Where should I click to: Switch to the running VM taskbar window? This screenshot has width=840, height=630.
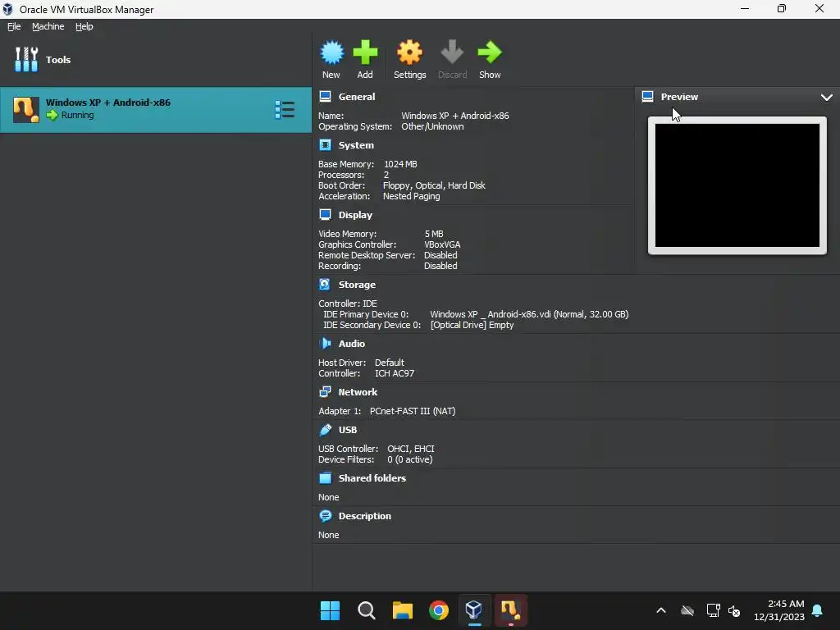click(510, 610)
